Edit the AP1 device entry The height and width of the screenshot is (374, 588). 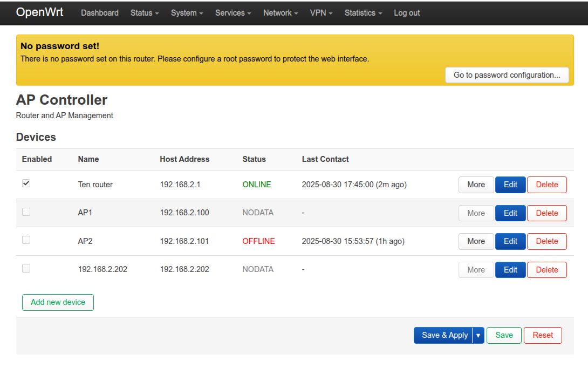coord(510,213)
